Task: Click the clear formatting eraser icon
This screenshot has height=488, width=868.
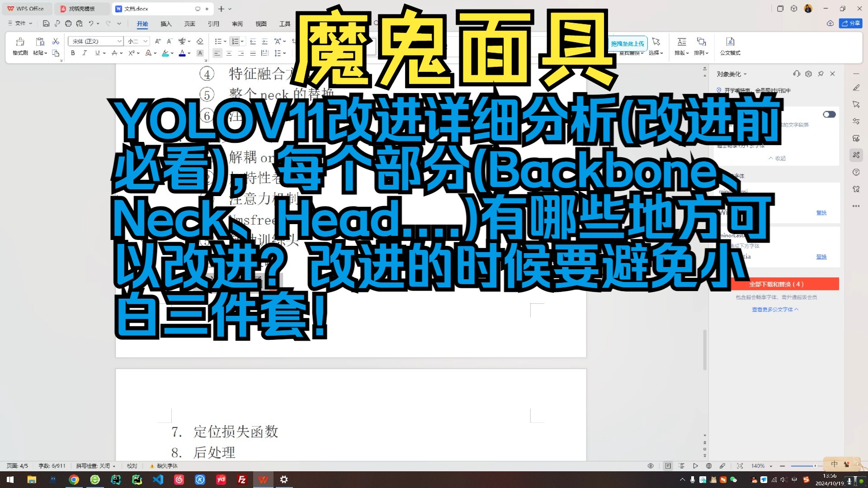Action: pos(200,41)
